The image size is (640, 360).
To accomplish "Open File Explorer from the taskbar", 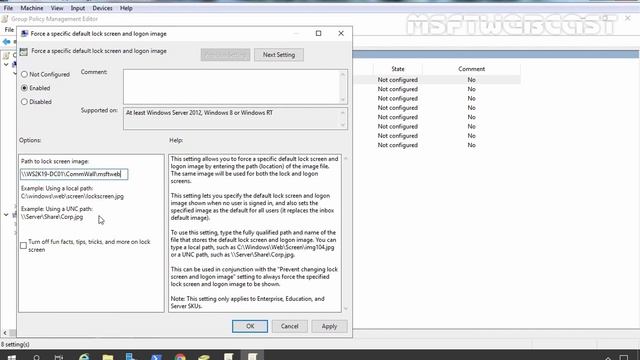I will [x=108, y=357].
